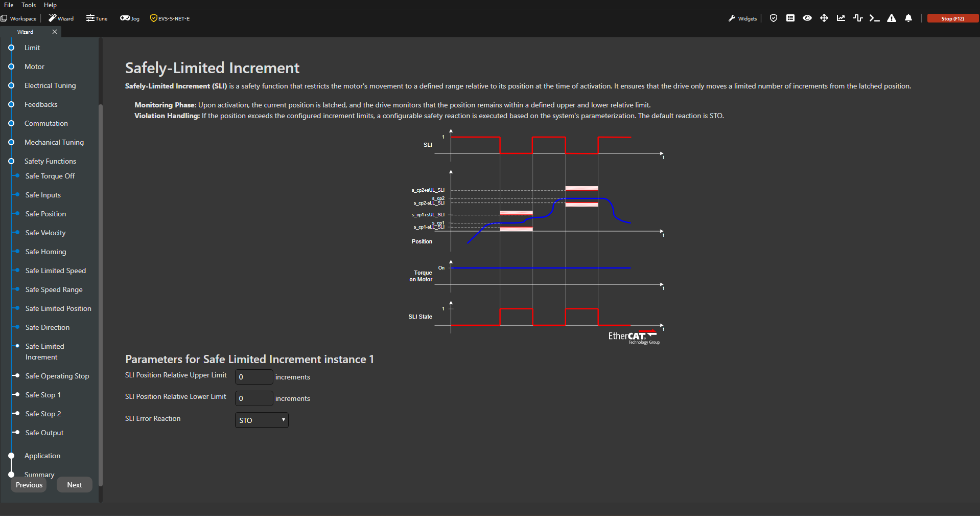The width and height of the screenshot is (980, 516).
Task: Click the SLI Position Relative Upper Limit field
Action: tap(254, 377)
